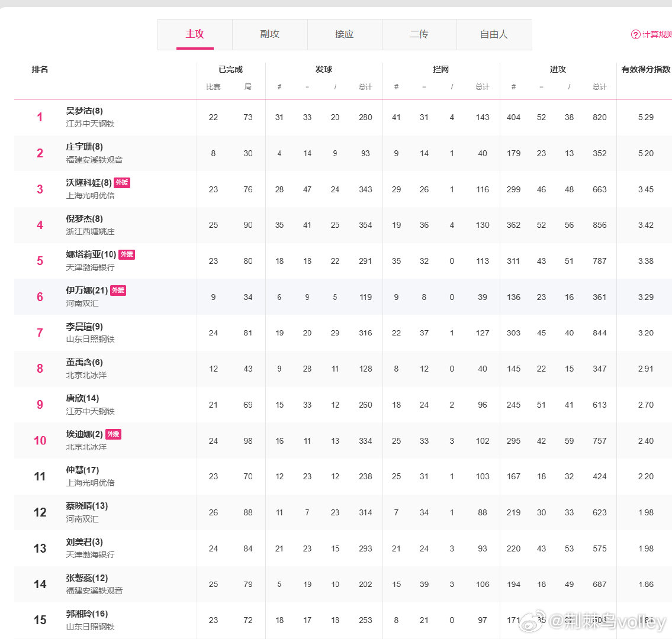The image size is (672, 639).
Task: Click the 外援 badge beside 娜塔莉亚(10)
Action: click(127, 254)
